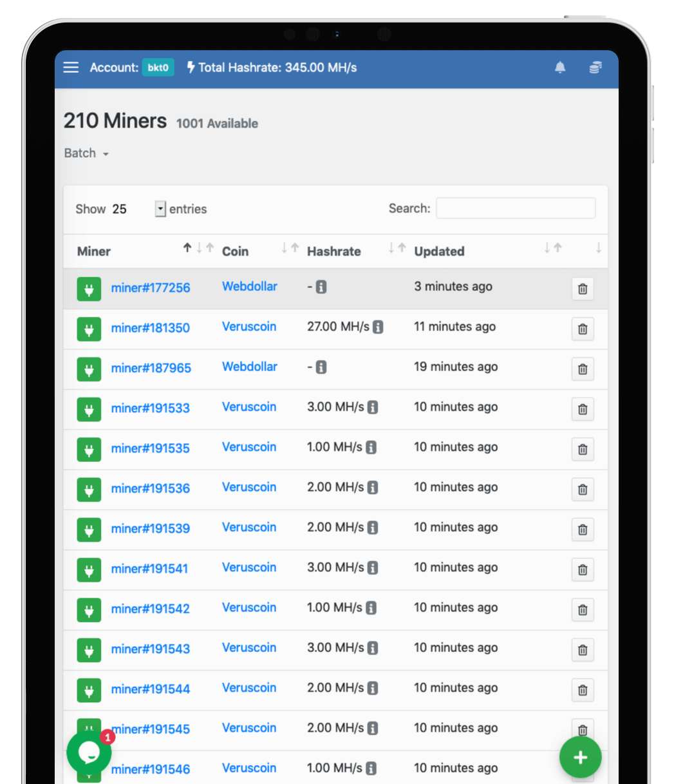Delete miner#177256 with trash icon
Image resolution: width=674 pixels, height=784 pixels.
tap(582, 289)
